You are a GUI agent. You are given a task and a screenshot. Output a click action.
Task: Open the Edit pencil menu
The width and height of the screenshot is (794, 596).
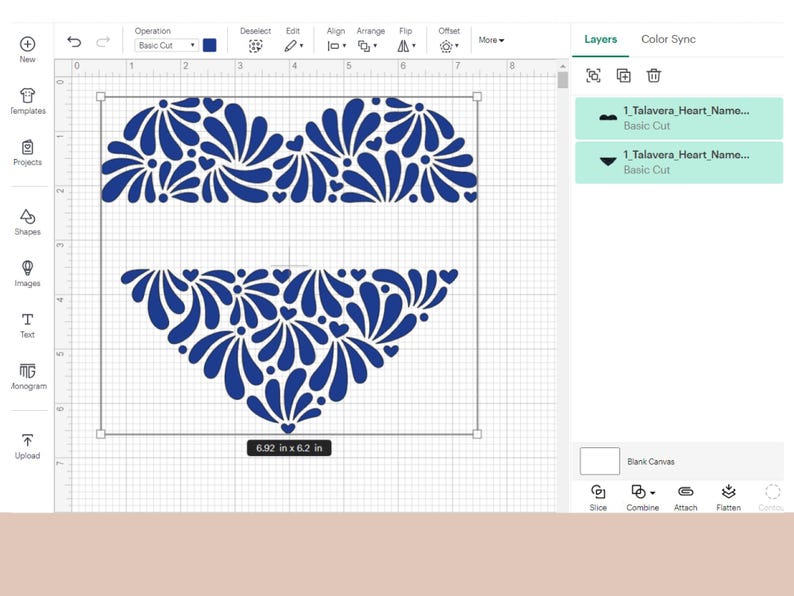point(293,46)
